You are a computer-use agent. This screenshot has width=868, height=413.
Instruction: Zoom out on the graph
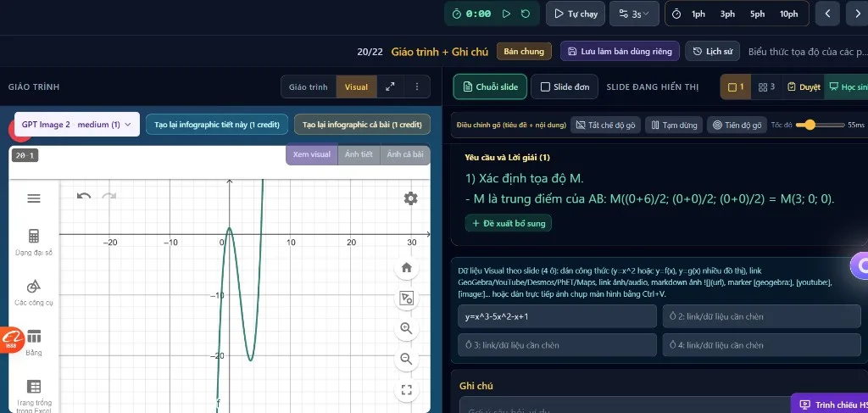click(x=406, y=360)
